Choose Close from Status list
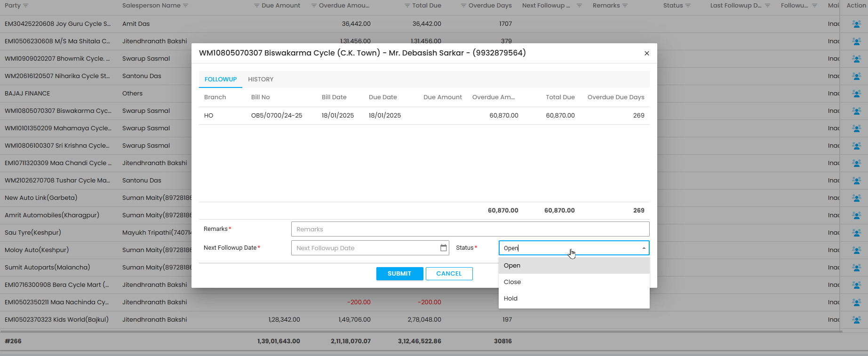 [x=574, y=282]
